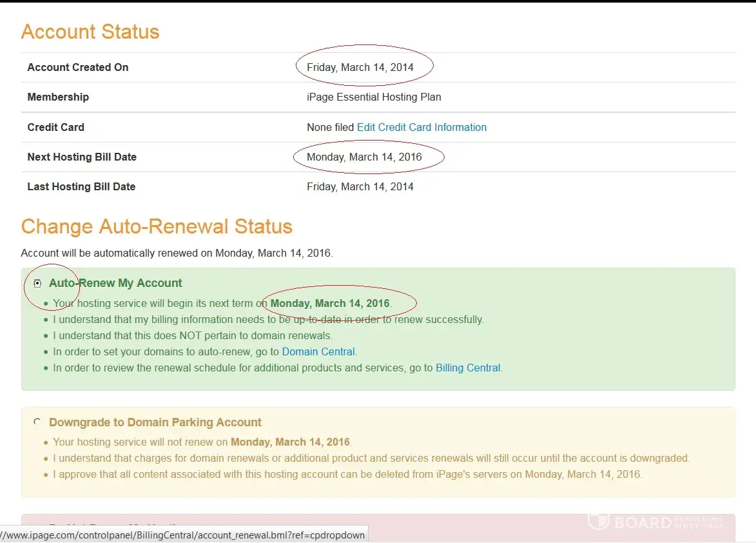Click the Account Created On date value
The height and width of the screenshot is (543, 756).
click(360, 67)
